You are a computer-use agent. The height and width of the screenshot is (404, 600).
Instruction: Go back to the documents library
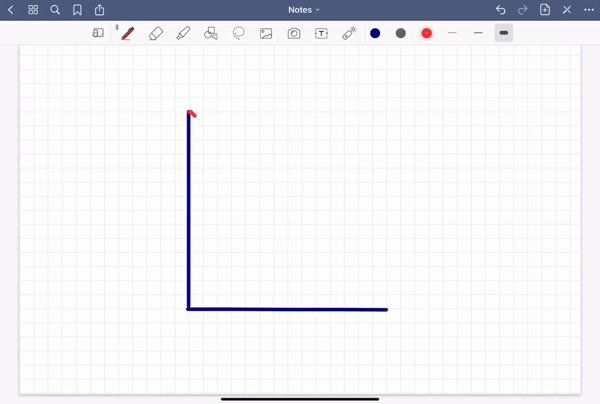[x=11, y=9]
